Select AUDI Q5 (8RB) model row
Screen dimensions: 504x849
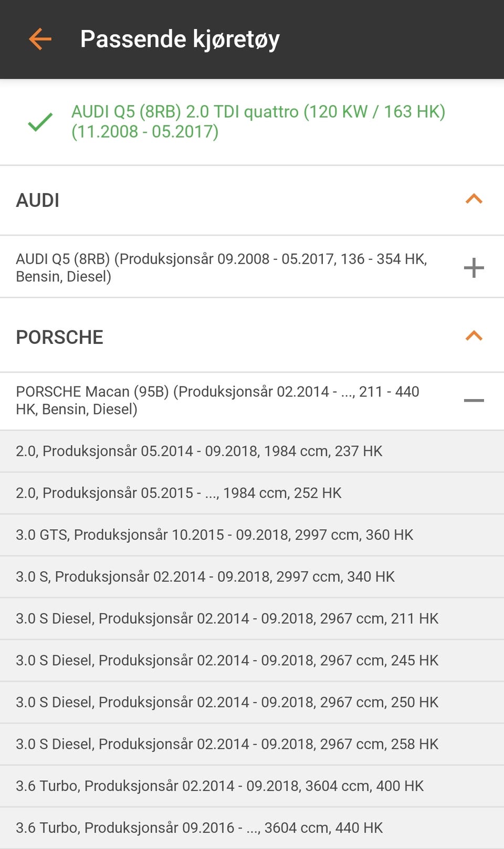(252, 267)
